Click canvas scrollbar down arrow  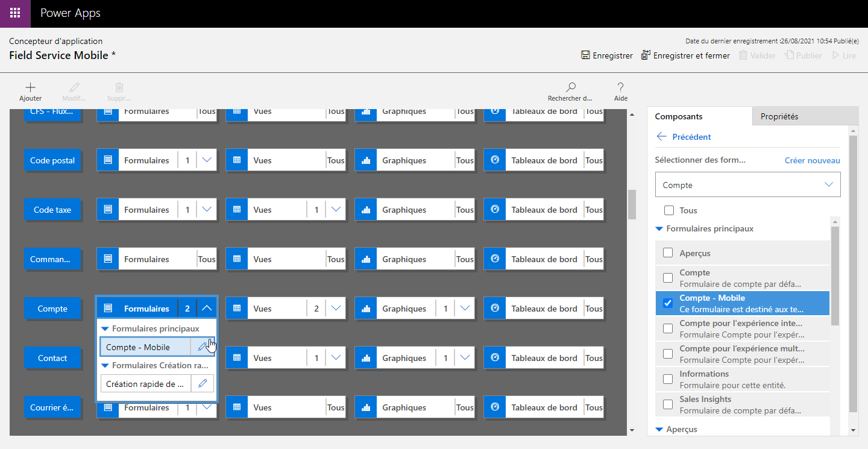(632, 430)
